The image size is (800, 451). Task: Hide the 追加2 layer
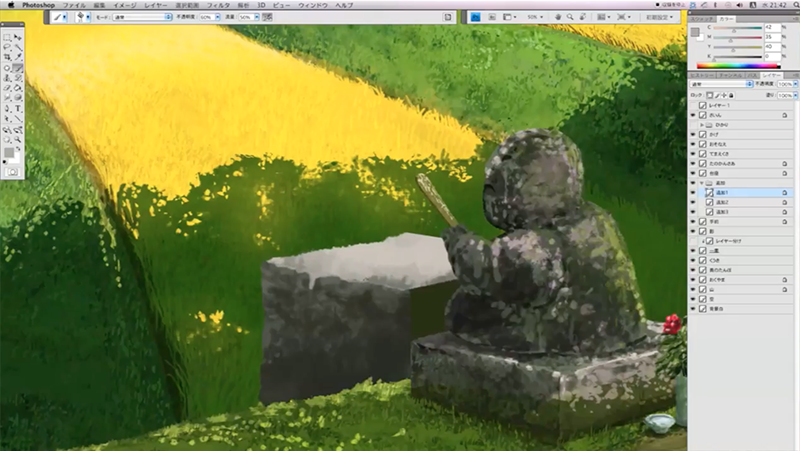point(693,202)
